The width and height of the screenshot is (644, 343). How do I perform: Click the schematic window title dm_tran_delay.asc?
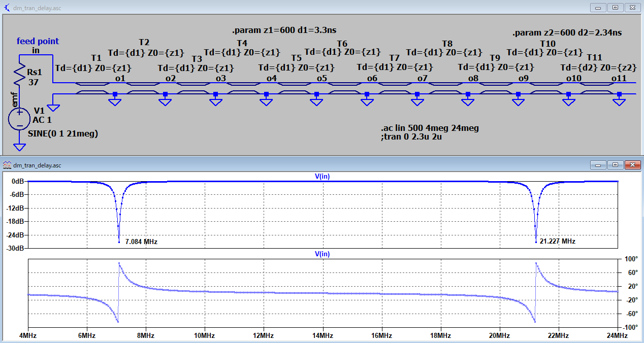coord(37,7)
